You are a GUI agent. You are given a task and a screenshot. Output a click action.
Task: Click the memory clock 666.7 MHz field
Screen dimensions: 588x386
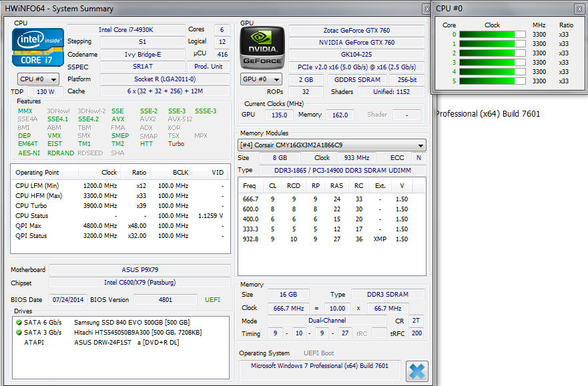click(x=288, y=309)
